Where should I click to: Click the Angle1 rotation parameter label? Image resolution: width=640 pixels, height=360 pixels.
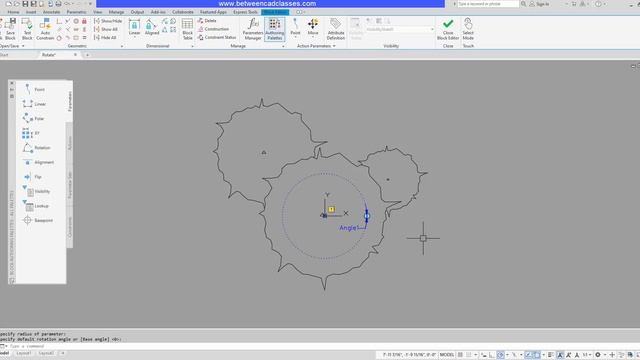tap(349, 228)
